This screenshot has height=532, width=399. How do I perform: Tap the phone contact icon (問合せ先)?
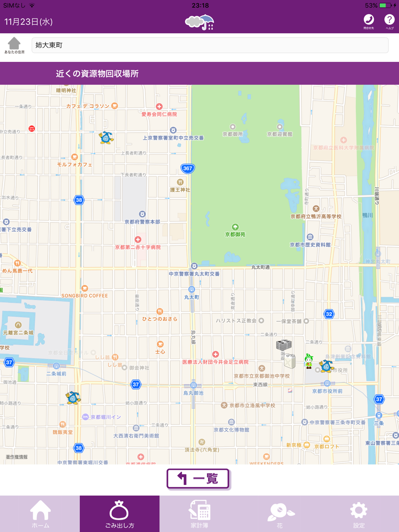pos(369,22)
